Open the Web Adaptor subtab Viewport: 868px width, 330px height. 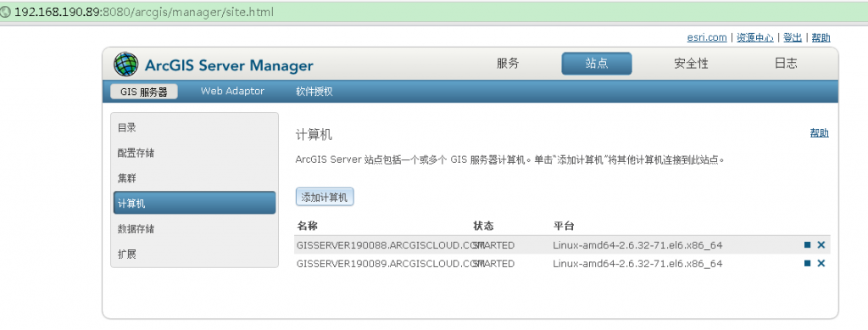[232, 92]
